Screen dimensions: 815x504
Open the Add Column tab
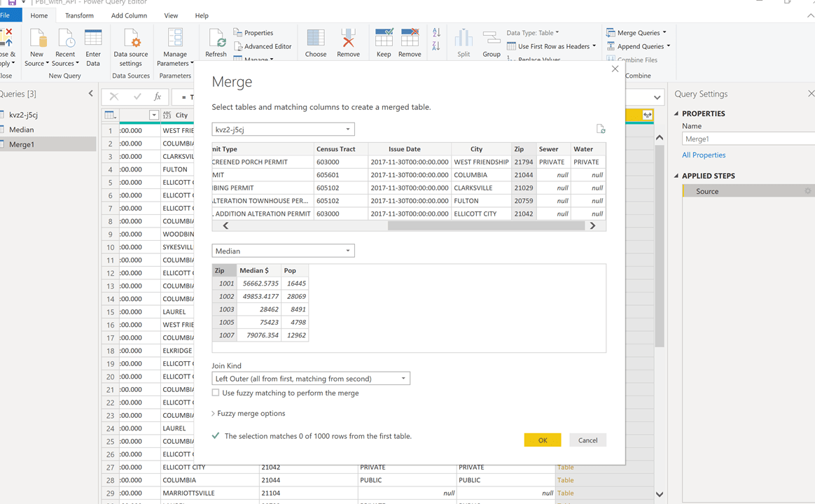tap(129, 15)
